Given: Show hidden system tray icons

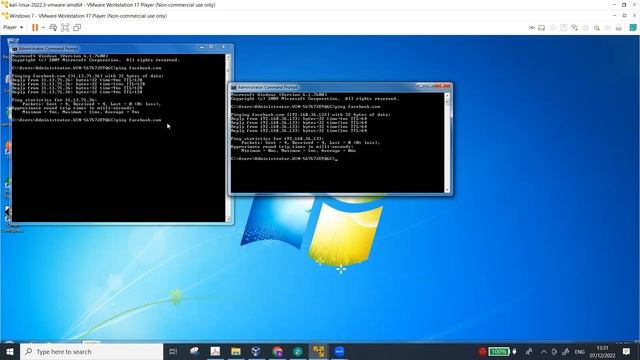Looking at the screenshot, I should (543, 351).
